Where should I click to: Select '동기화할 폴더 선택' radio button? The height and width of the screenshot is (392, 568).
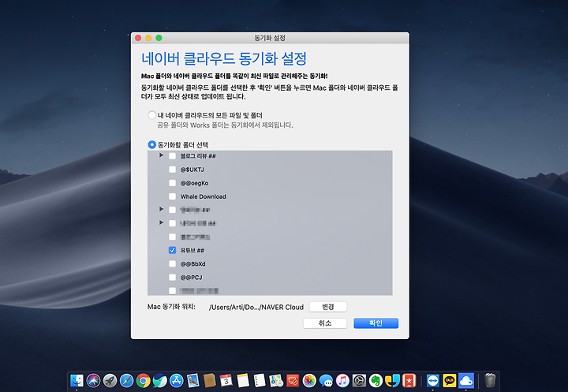(152, 145)
